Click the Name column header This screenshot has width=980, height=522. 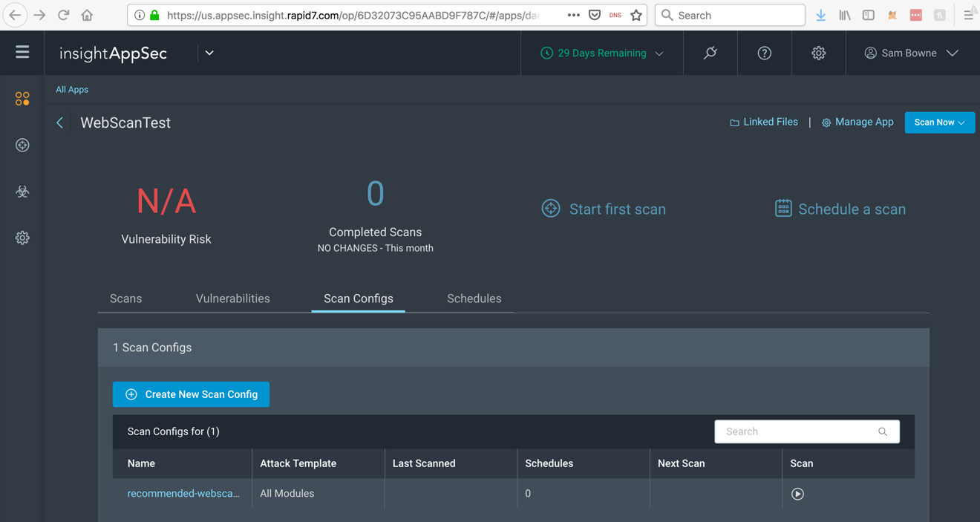(141, 463)
